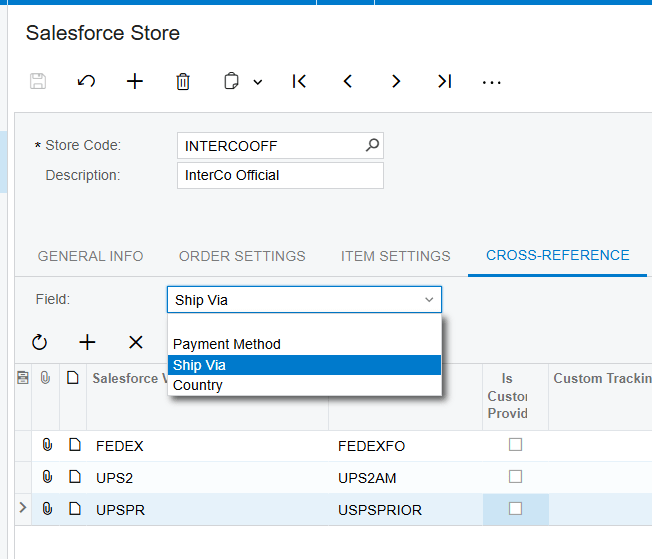The image size is (652, 559).
Task: Add a new store record with the plus icon
Action: coord(135,81)
